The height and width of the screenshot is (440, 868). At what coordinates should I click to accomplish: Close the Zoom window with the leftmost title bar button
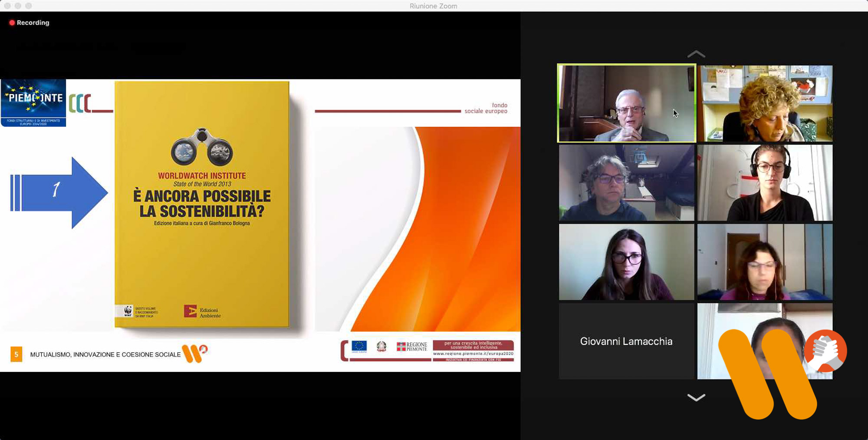(7, 6)
